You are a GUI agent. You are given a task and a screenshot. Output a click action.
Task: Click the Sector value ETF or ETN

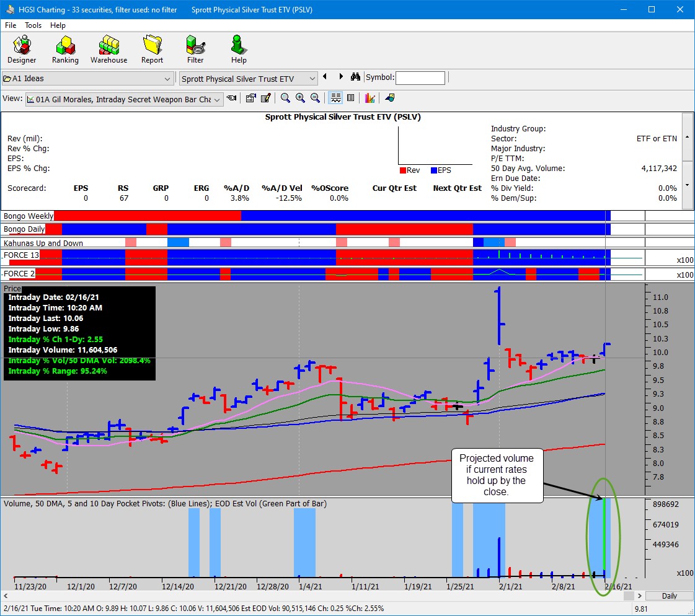point(657,139)
